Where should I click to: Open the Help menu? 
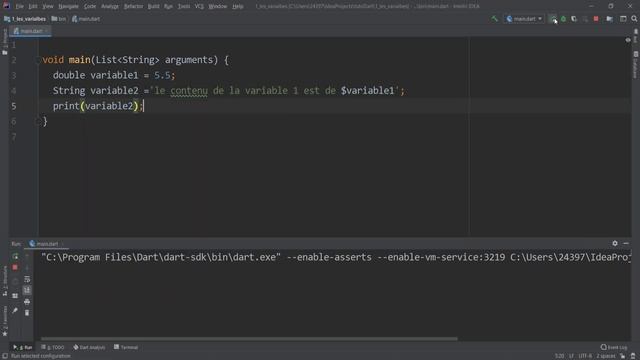click(238, 6)
